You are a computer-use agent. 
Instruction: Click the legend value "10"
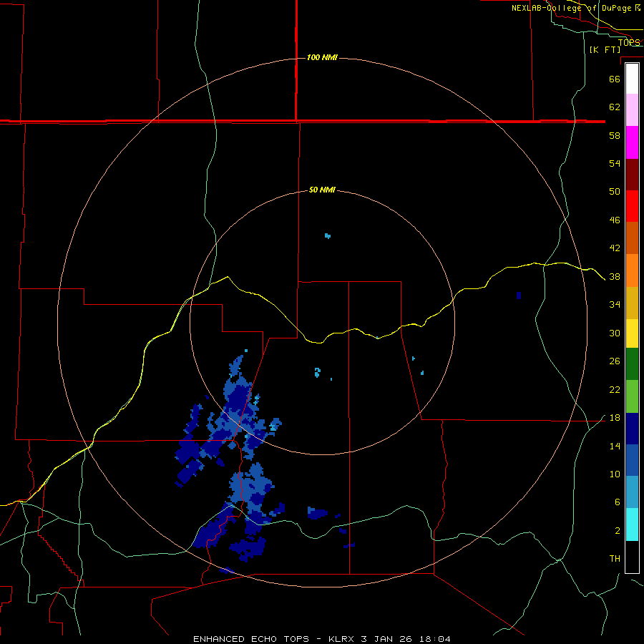[x=615, y=474]
